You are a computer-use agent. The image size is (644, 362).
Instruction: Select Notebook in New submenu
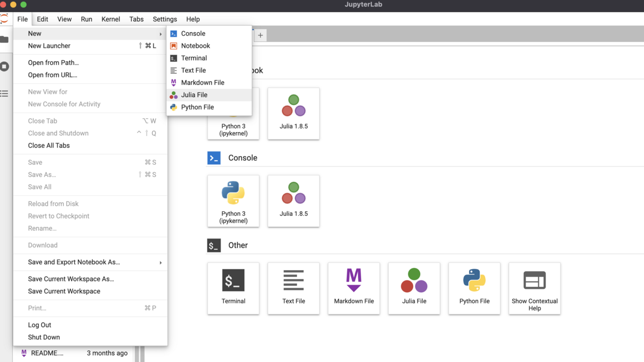pos(209,46)
